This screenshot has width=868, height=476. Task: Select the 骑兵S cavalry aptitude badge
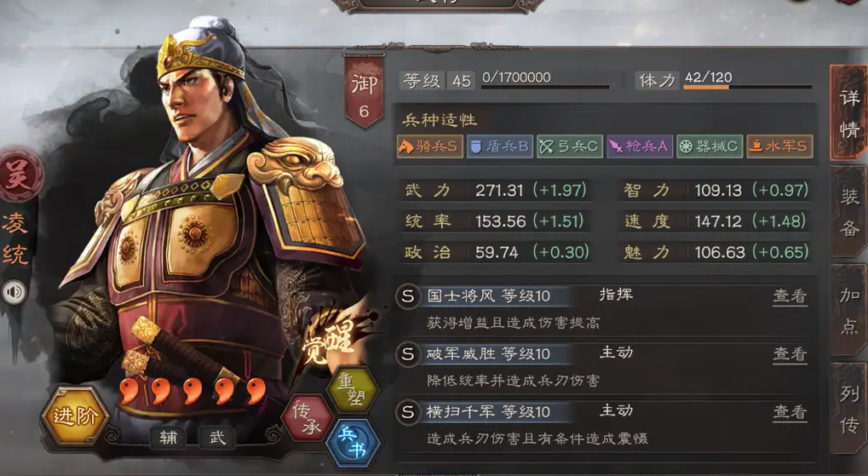[x=430, y=146]
